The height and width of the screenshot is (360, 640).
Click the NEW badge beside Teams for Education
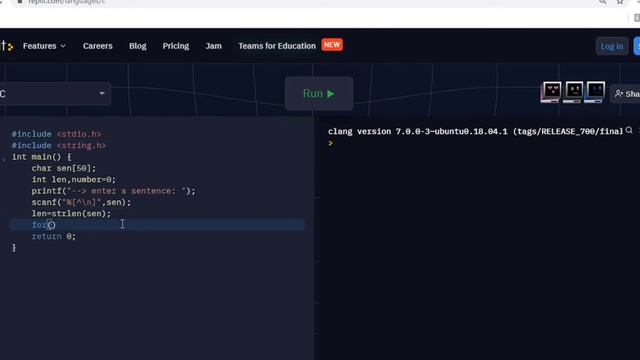point(332,45)
